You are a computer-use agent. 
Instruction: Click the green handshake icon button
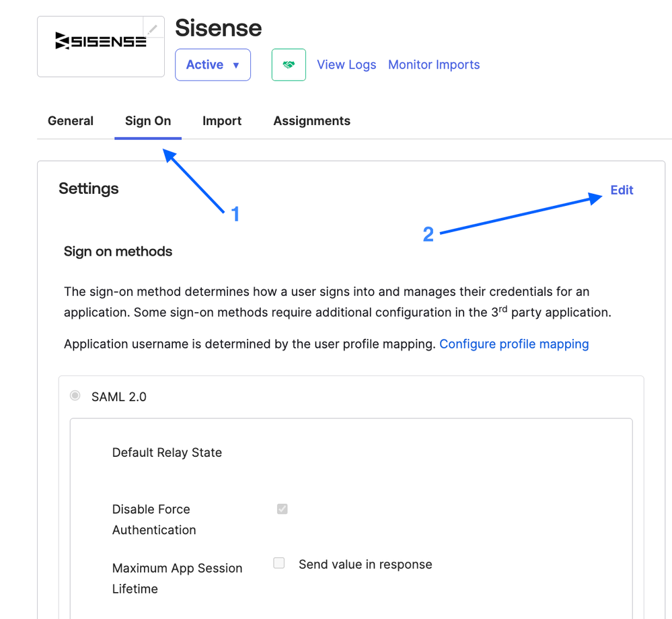tap(289, 65)
